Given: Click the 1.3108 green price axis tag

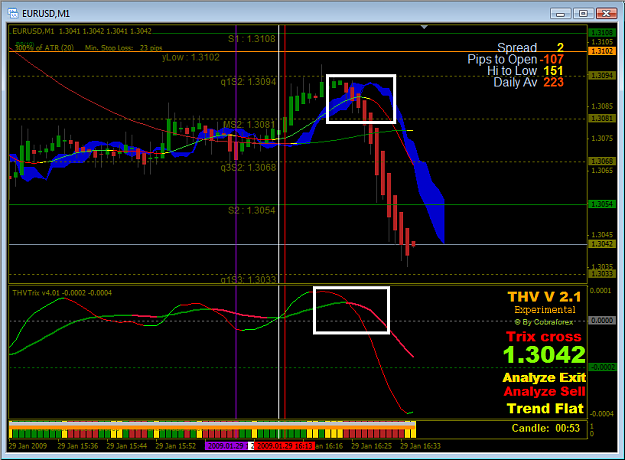Looking at the screenshot, I should pos(601,33).
